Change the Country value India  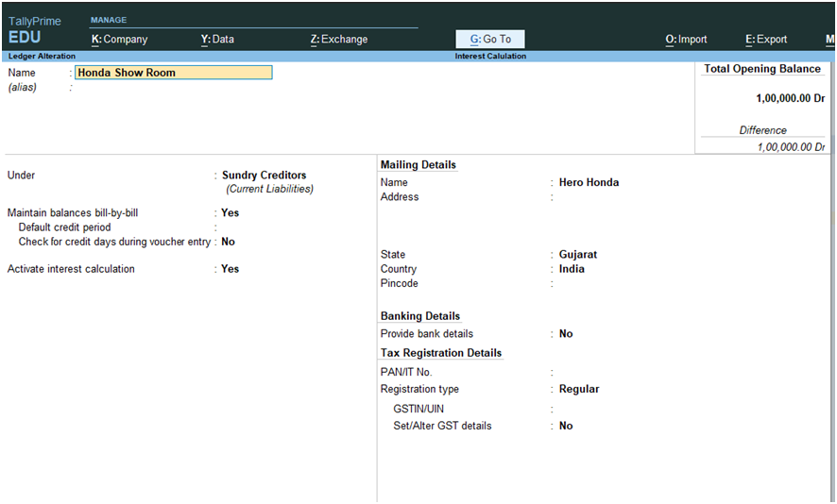[572, 269]
